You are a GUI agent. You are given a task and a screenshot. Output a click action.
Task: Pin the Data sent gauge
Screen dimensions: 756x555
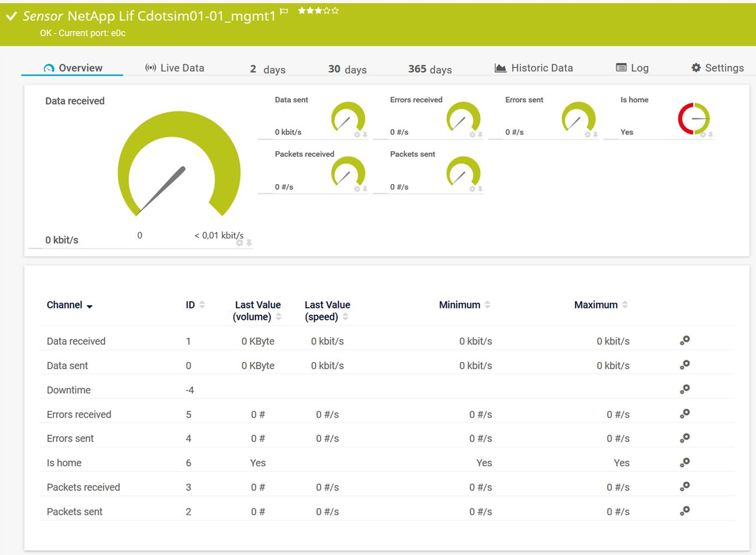tap(365, 134)
